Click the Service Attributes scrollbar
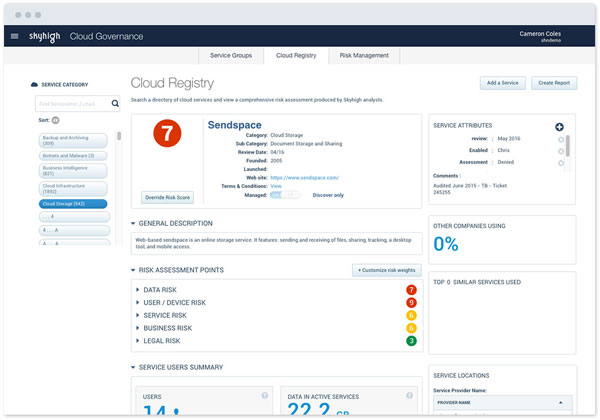This screenshot has width=600, height=420. point(567,146)
